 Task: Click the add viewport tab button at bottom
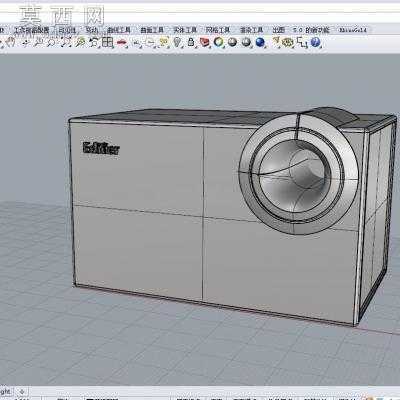[x=22, y=391]
